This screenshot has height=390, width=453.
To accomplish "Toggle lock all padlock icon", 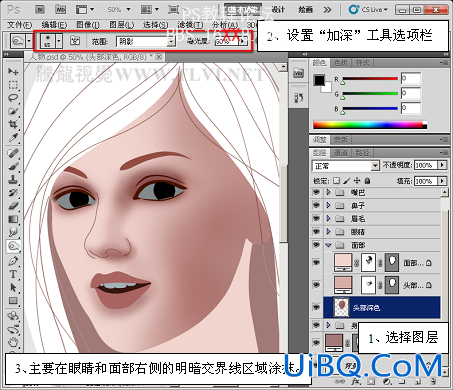I will click(x=367, y=181).
